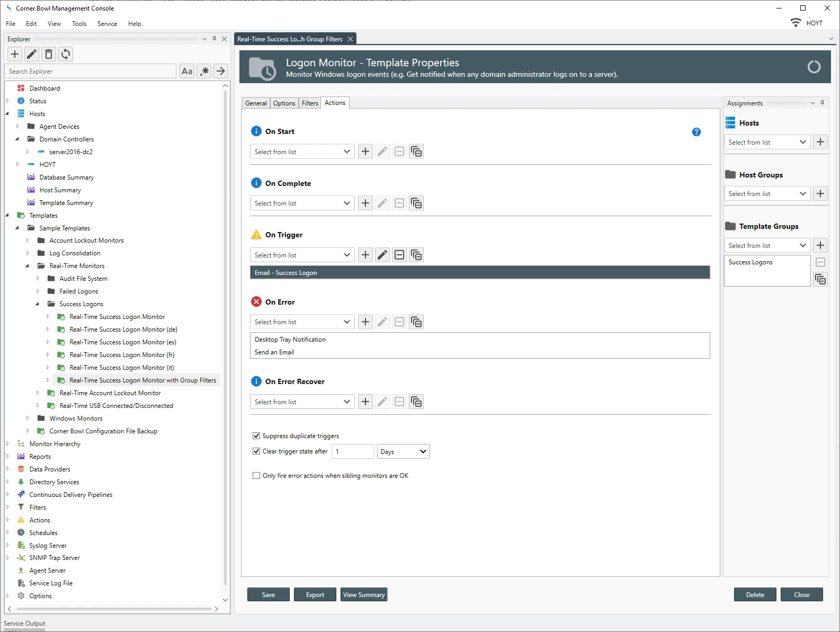This screenshot has width=840, height=632.
Task: Click the Save button
Action: click(268, 595)
